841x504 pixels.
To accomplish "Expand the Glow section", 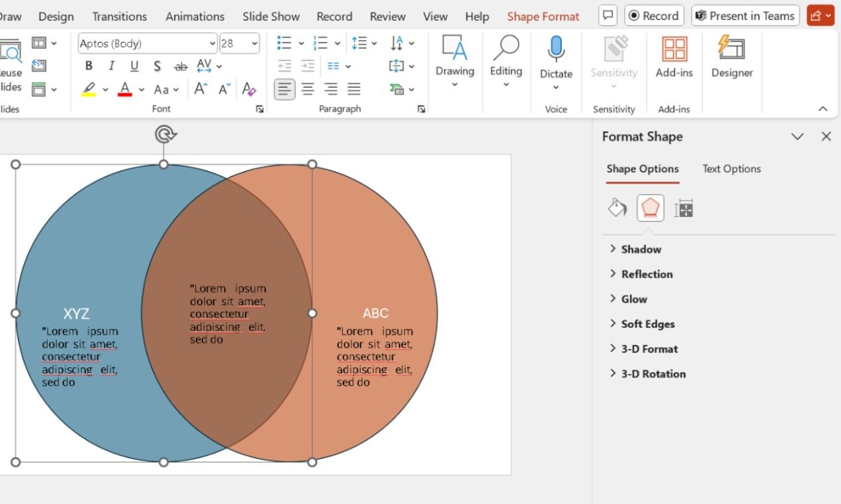I will click(628, 299).
